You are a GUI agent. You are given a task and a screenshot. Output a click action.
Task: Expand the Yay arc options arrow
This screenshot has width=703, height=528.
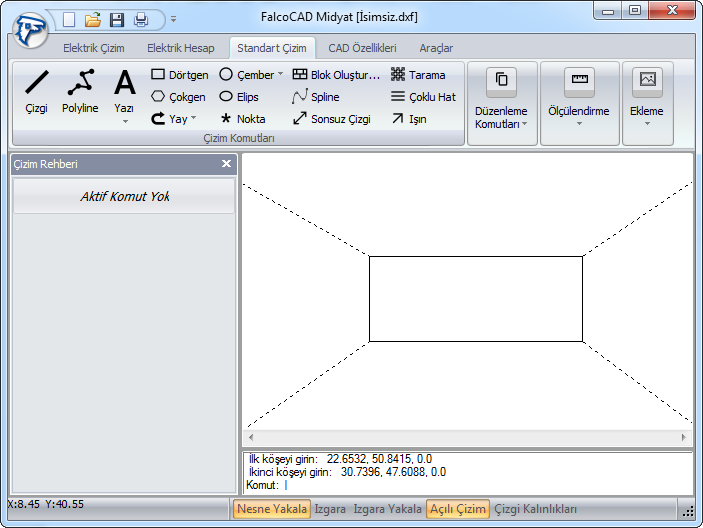[x=194, y=118]
